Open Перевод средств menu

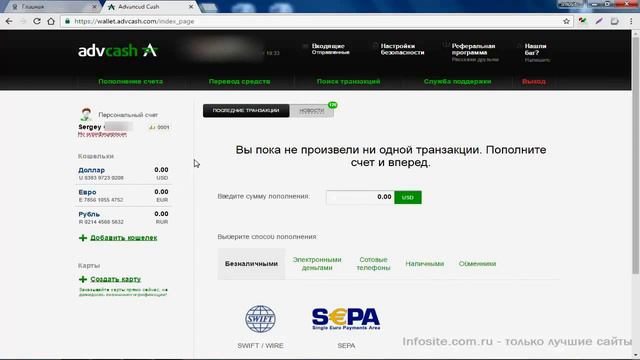click(x=240, y=82)
